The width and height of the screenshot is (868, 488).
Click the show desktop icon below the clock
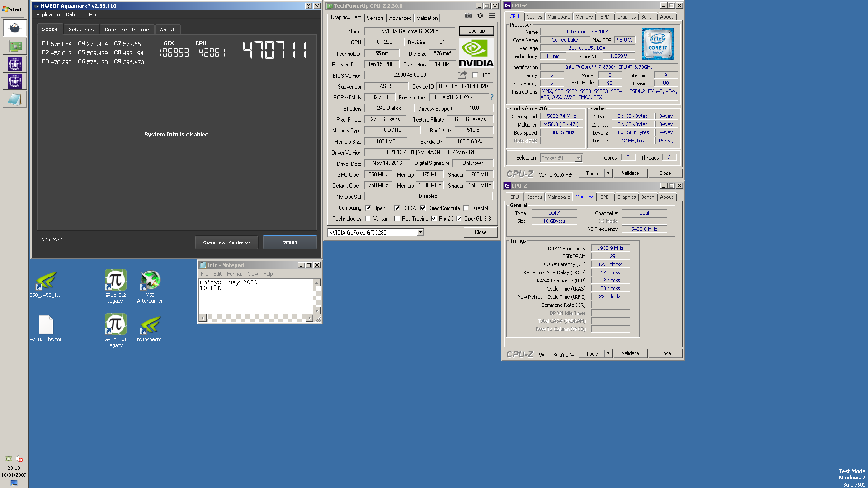pyautogui.click(x=14, y=483)
